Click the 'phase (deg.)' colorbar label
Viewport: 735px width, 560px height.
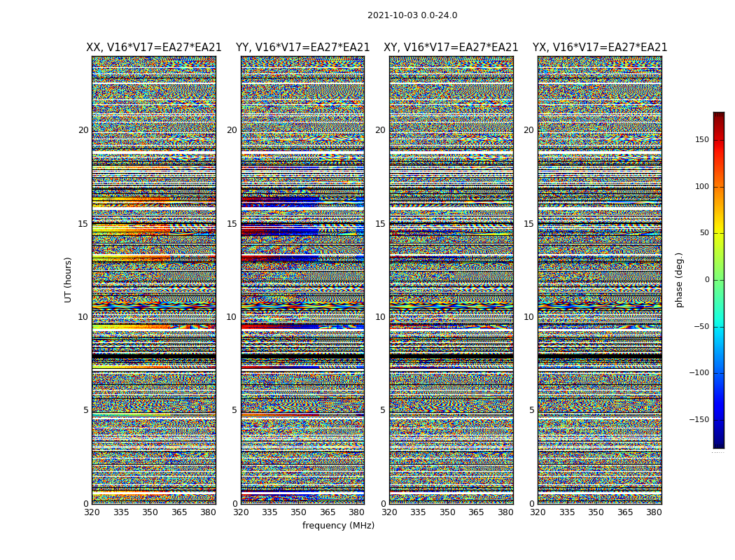pyautogui.click(x=679, y=280)
